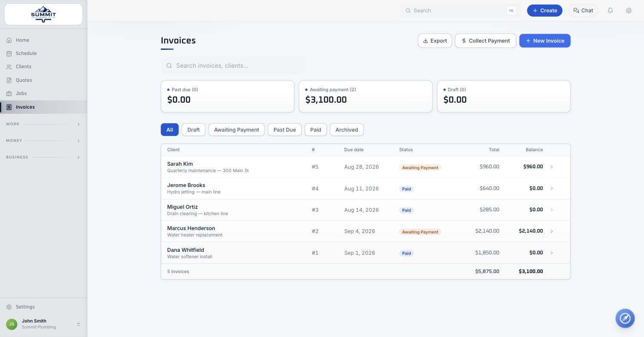Image resolution: width=644 pixels, height=337 pixels.
Task: Open Jerome Brooks invoice row chevron
Action: point(552,188)
